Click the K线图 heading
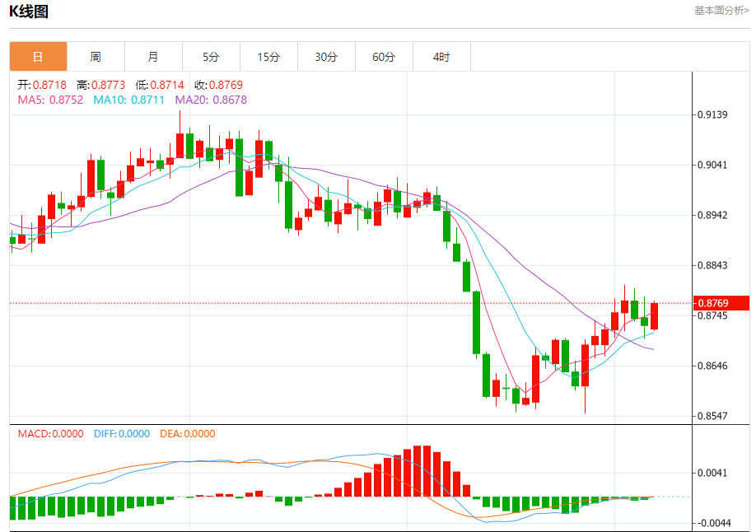Screen dimensions: 756x532 tap(29, 12)
